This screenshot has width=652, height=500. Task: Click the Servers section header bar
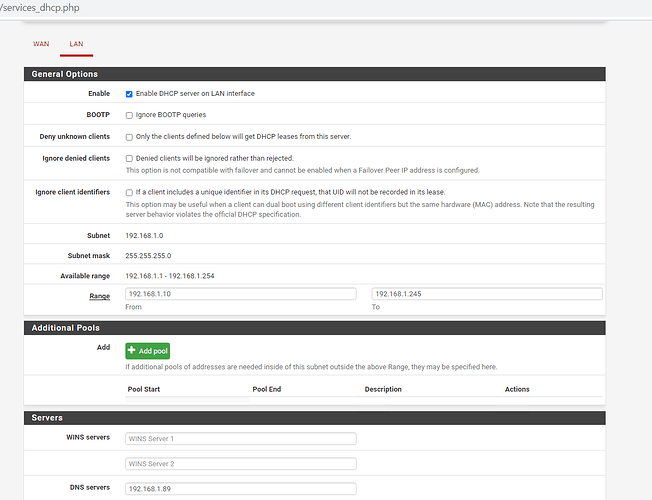pos(314,417)
